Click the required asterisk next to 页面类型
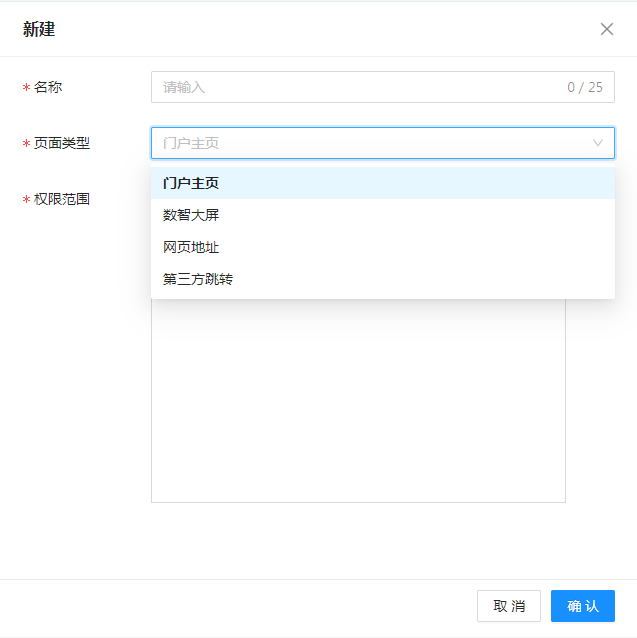 tap(26, 144)
